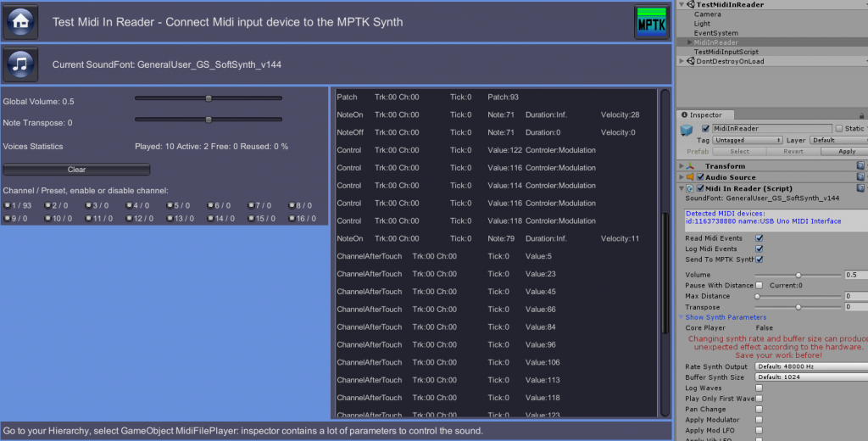This screenshot has height=441, width=868.
Task: Expand MidiInReader in the hierarchy
Action: click(690, 42)
